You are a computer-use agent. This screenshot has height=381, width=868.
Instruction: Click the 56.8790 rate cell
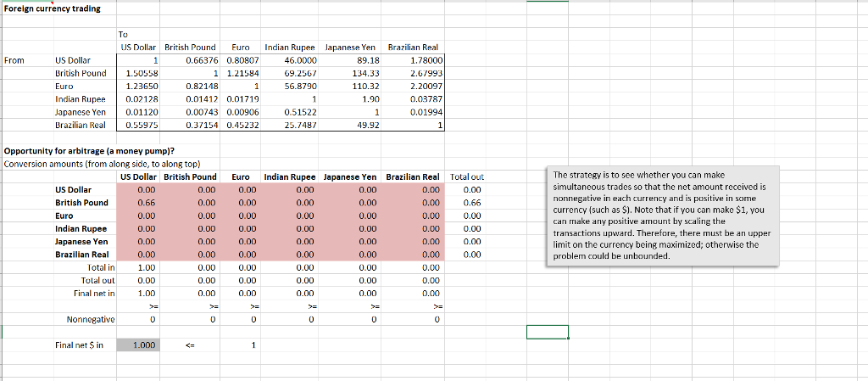tap(290, 87)
